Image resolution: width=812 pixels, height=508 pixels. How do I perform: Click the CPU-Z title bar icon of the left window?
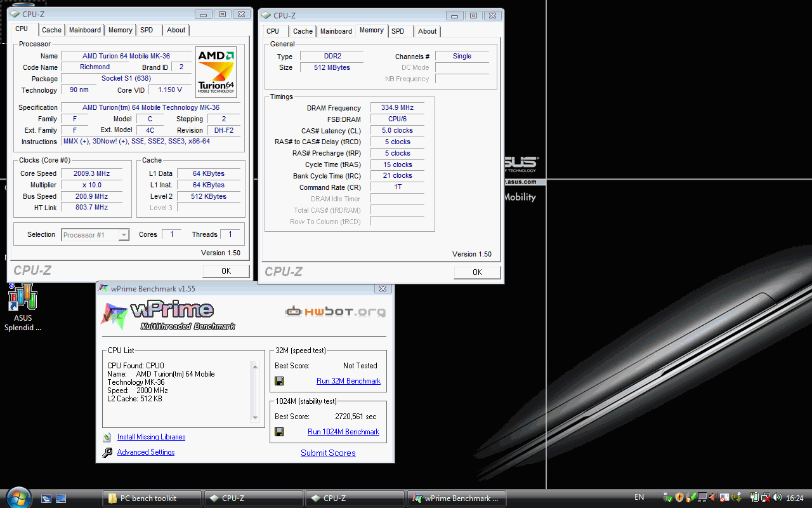(x=15, y=14)
